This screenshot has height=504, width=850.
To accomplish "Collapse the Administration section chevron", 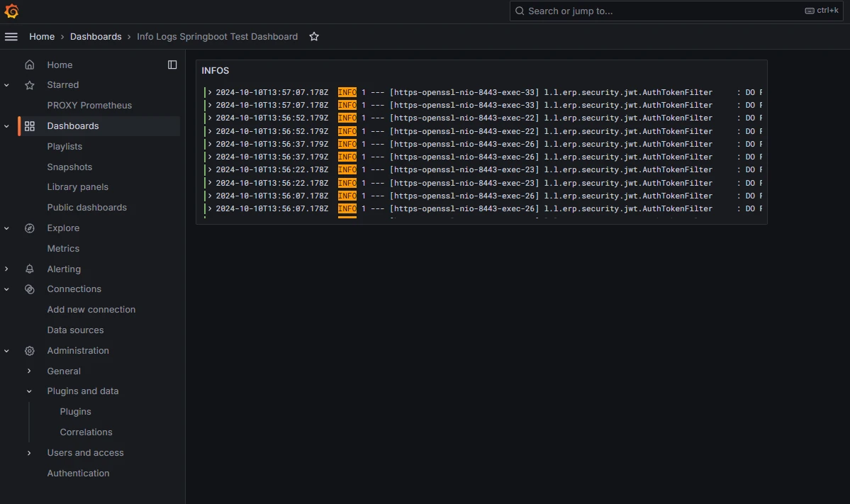I will tap(7, 350).
